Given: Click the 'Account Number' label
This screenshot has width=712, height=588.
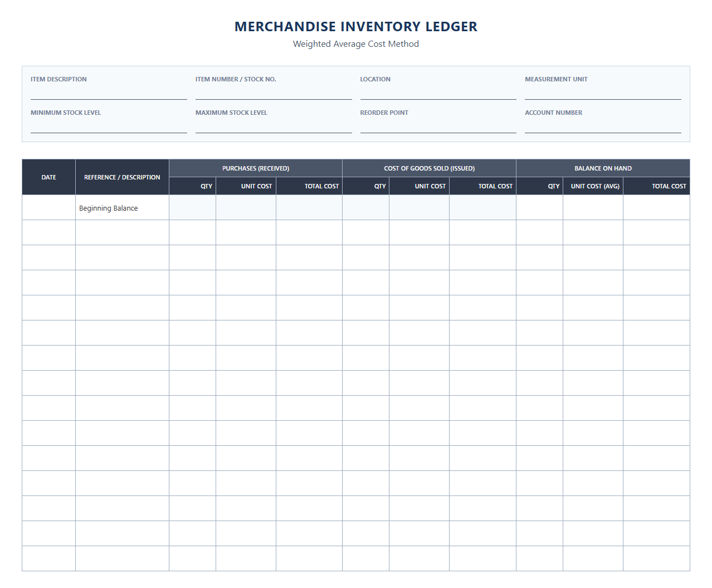Looking at the screenshot, I should [553, 113].
